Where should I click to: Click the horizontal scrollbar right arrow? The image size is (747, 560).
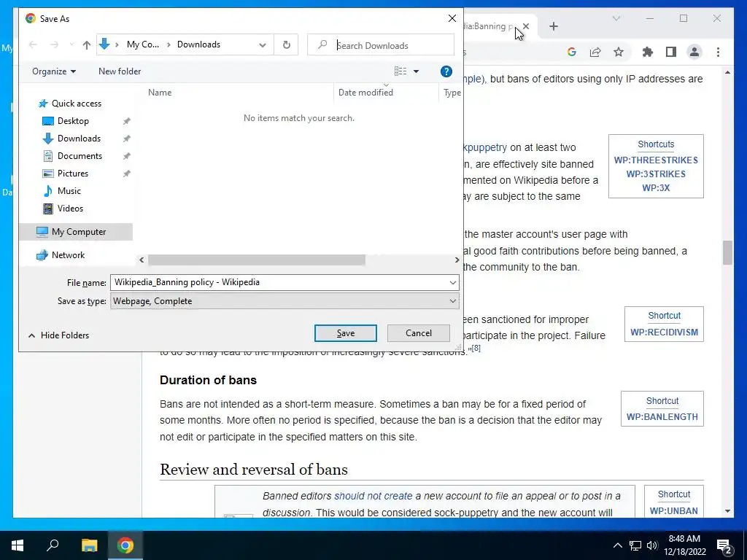(x=457, y=260)
